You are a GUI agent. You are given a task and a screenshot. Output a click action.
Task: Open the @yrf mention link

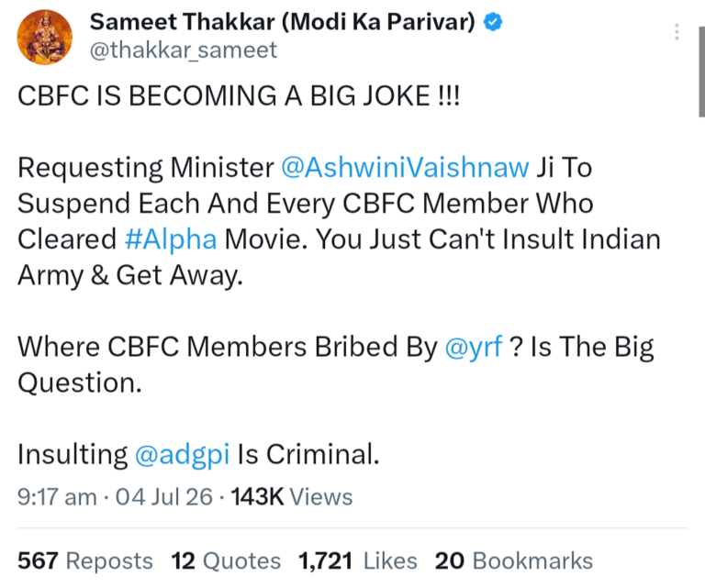tap(474, 347)
